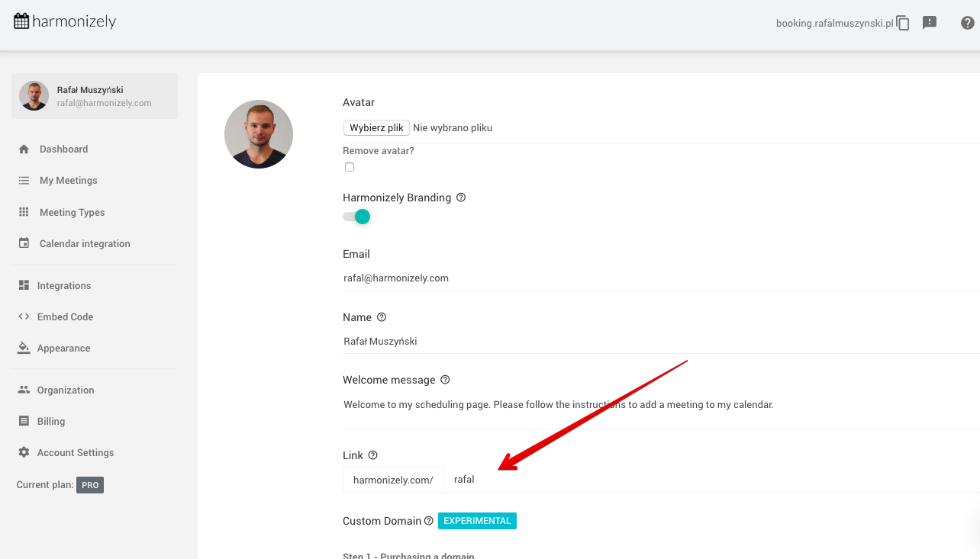This screenshot has height=559, width=980.
Task: Click the Name field with Rafał Muszyński
Action: [661, 342]
